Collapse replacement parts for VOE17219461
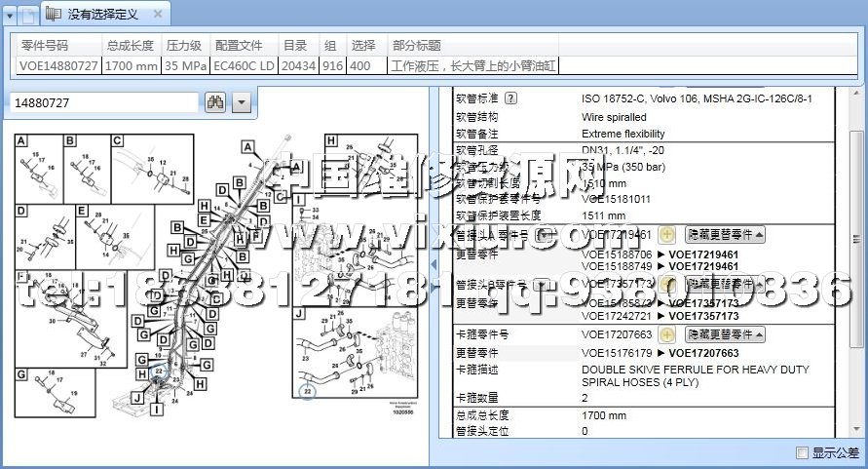The width and height of the screenshot is (868, 469). (724, 234)
